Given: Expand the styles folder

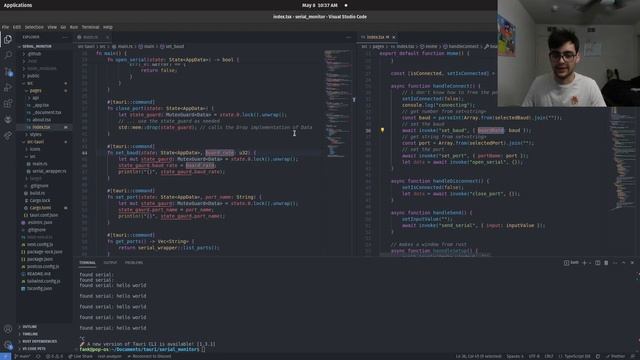Looking at the screenshot, I should [36, 134].
